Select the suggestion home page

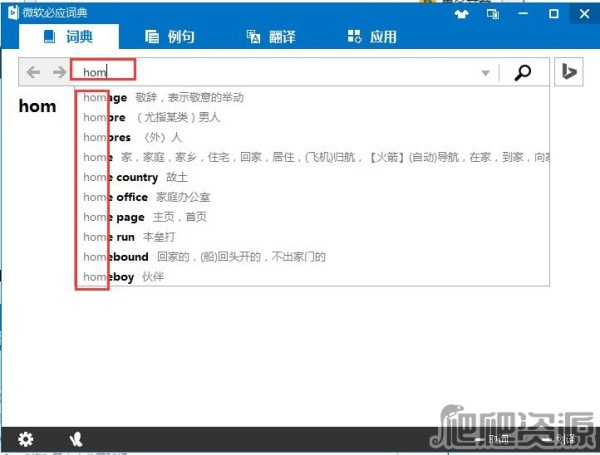click(x=312, y=217)
